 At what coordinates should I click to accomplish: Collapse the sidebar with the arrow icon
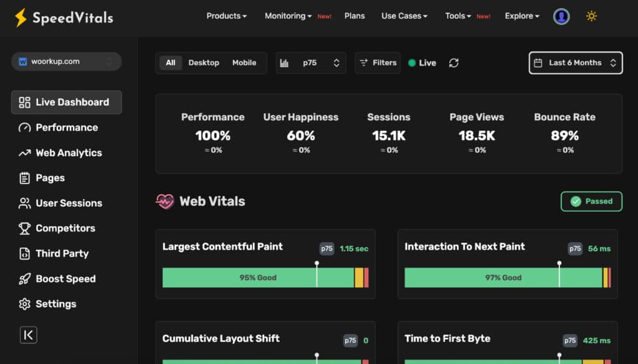(x=29, y=335)
